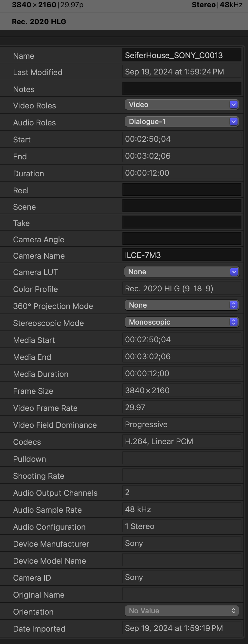Expand the Camera LUT dropdown
The width and height of the screenshot is (248, 644).
tap(182, 272)
